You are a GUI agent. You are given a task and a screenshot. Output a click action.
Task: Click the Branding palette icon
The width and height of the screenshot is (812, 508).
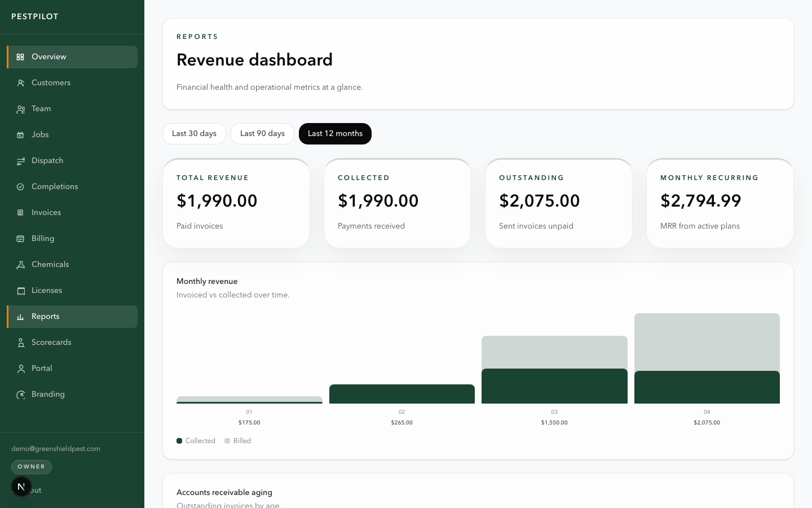click(20, 395)
